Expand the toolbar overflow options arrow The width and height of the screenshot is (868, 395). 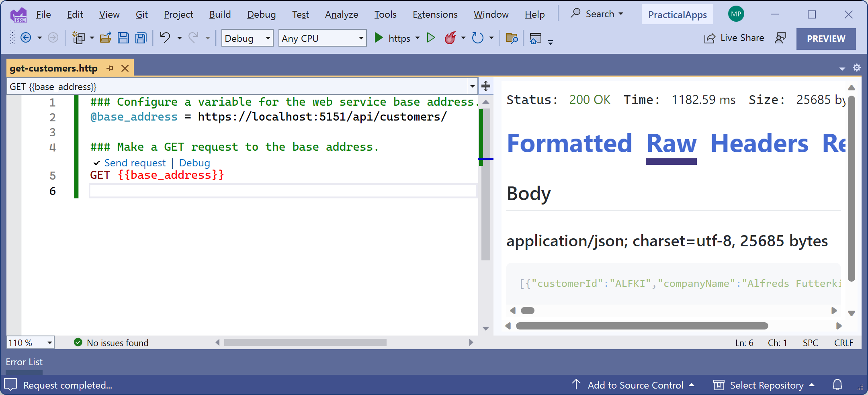[x=551, y=42]
